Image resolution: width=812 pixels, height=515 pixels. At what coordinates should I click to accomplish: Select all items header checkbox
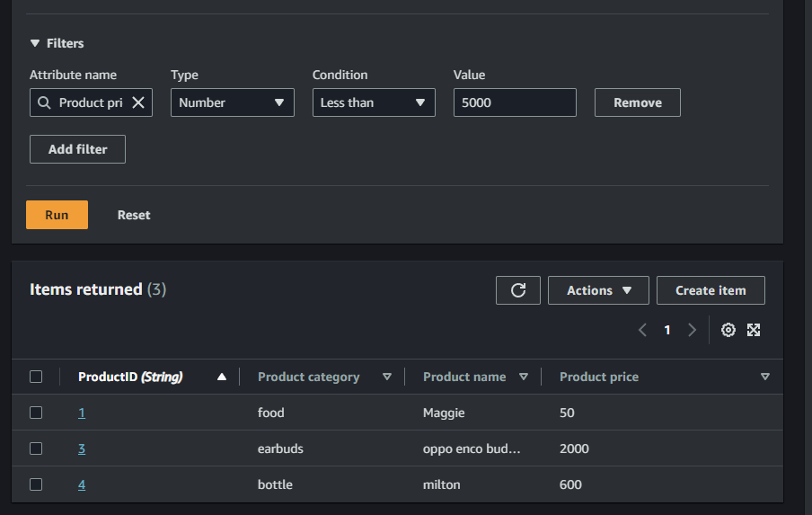(36, 377)
